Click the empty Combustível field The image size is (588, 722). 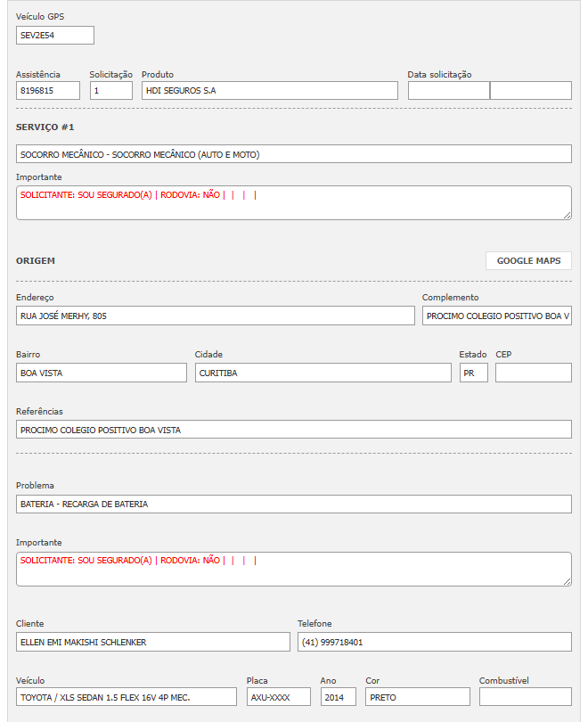click(525, 697)
